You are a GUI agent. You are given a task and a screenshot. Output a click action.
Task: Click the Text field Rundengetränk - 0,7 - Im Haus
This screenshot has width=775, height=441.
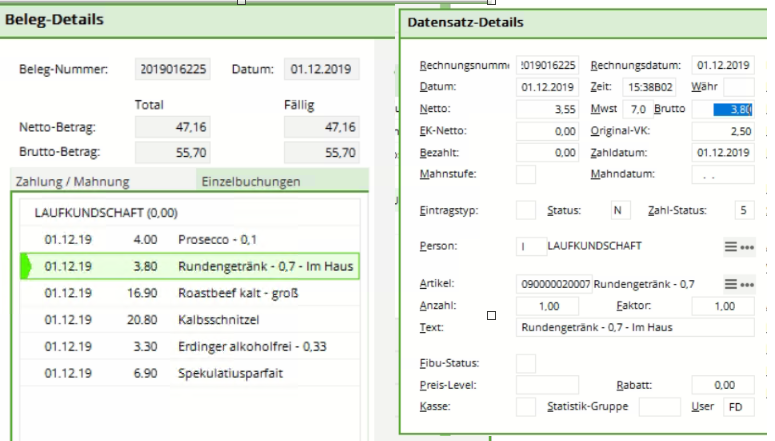[x=635, y=327]
